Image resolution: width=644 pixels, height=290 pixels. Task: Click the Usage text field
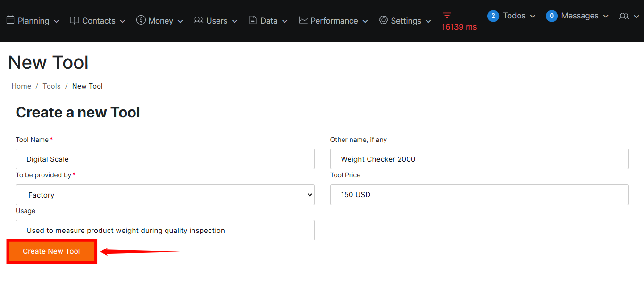pos(165,231)
